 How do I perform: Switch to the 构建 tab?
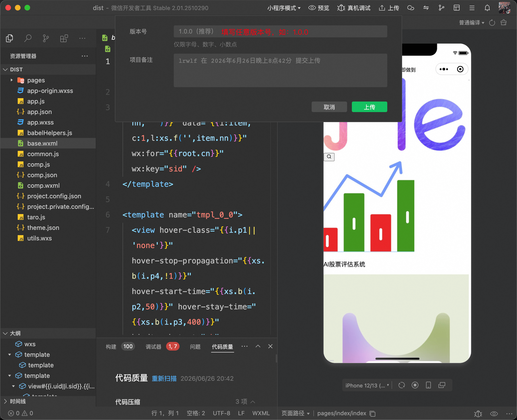pyautogui.click(x=111, y=347)
